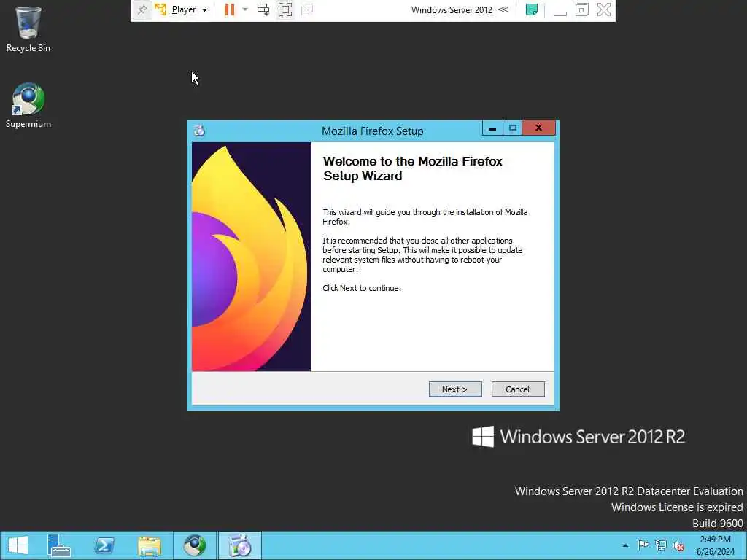Click the Firefox Setup title bar icon
This screenshot has height=560, width=747.
point(199,131)
